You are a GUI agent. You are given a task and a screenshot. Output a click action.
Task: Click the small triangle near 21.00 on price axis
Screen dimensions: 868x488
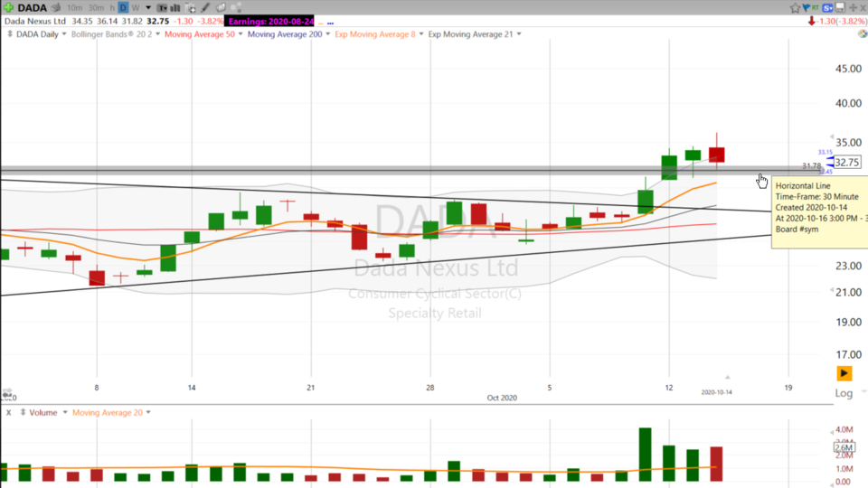click(x=831, y=290)
